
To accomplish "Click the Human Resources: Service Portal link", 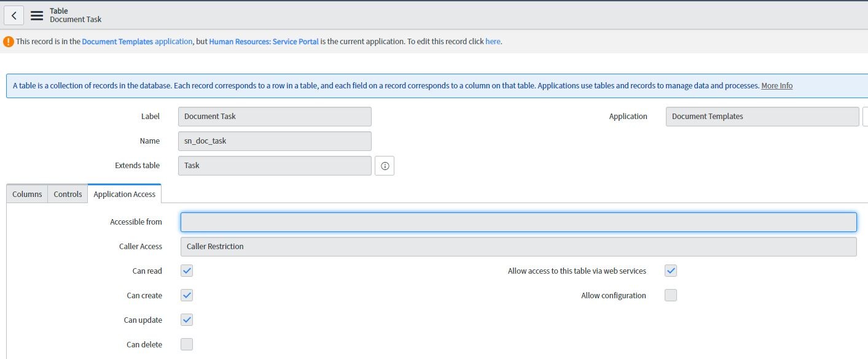I will (264, 42).
